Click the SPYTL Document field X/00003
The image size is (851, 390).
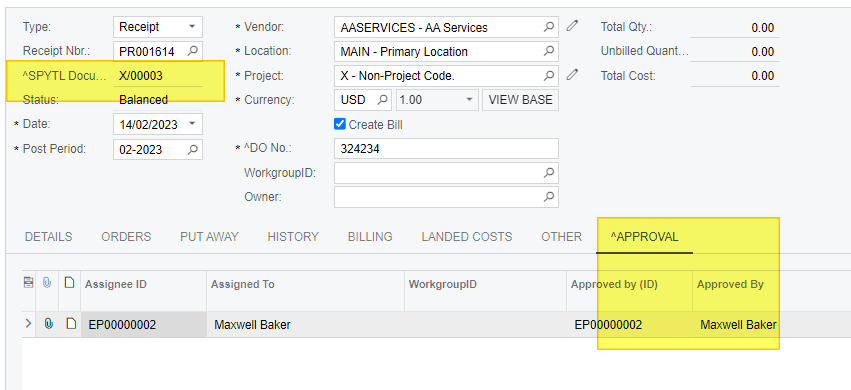[158, 76]
